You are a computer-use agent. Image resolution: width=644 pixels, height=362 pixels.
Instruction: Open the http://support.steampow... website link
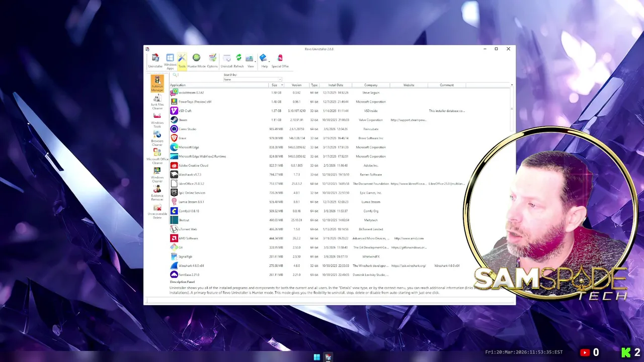coord(409,120)
